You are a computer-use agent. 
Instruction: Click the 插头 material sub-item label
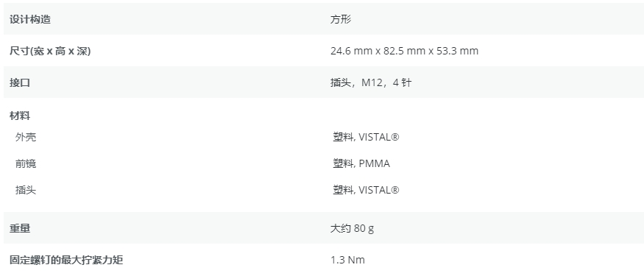click(x=26, y=190)
